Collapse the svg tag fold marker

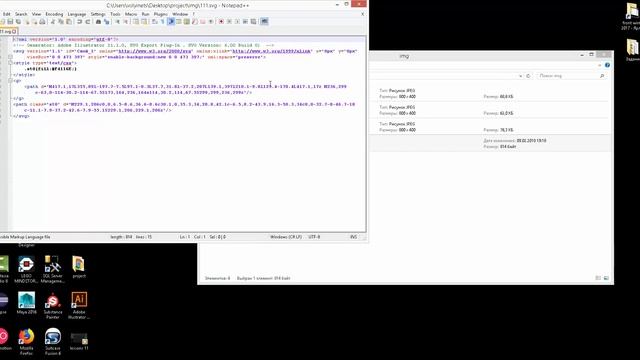(x=10, y=57)
